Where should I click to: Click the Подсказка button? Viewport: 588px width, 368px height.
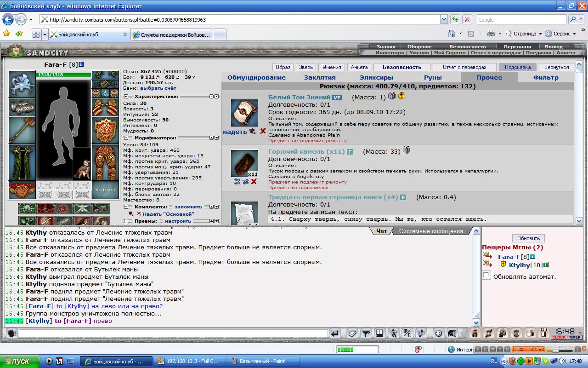pos(518,67)
